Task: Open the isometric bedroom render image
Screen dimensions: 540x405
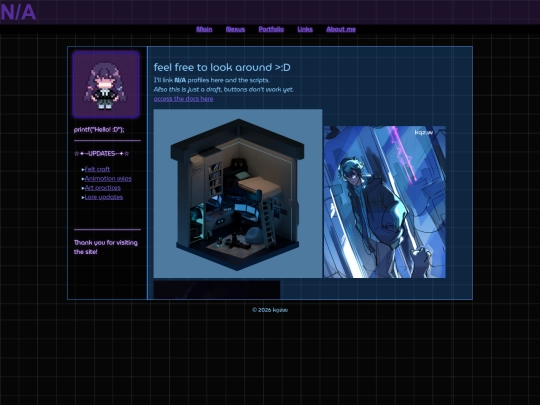Action: coord(238,194)
